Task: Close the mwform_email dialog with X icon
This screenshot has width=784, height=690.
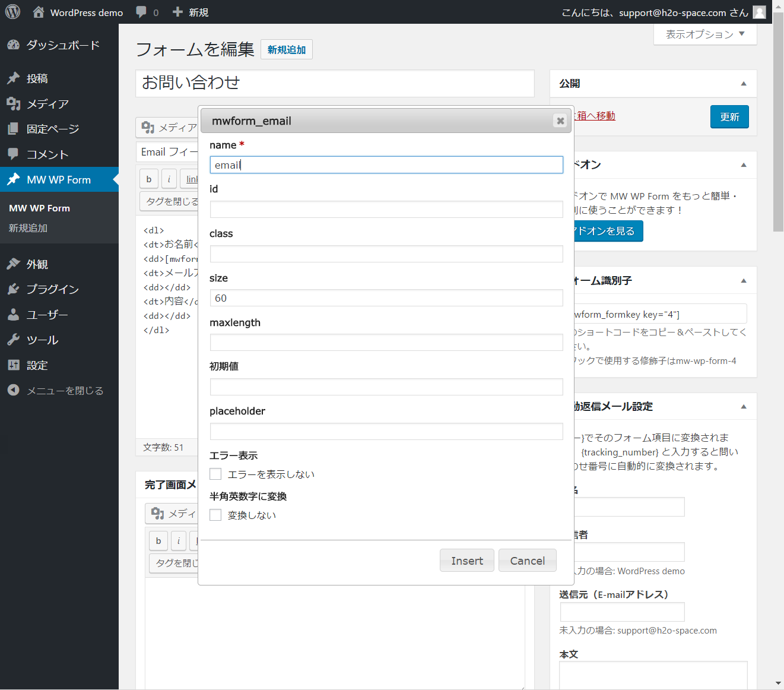Action: click(560, 121)
